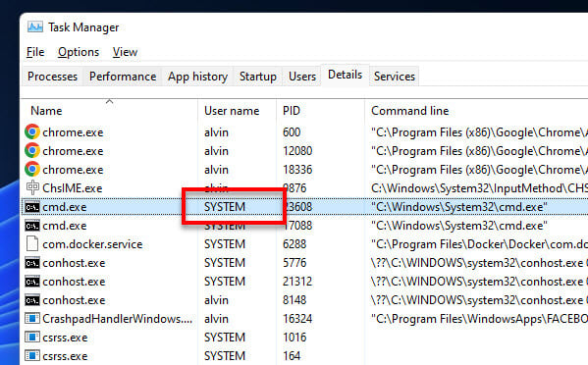Click PID value 21312
Screen dimensions: 588x365
click(x=297, y=282)
